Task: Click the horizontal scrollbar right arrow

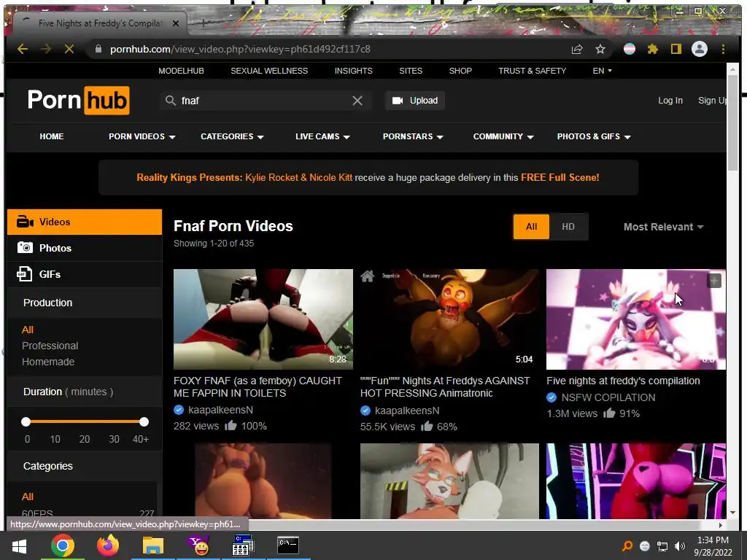Action: point(720,525)
